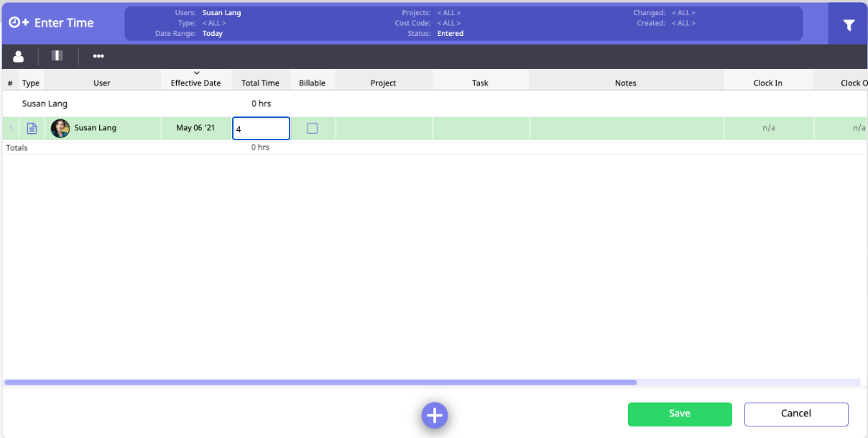The width and height of the screenshot is (868, 438).
Task: Open the Users filter showing Susan Lang
Action: [221, 13]
